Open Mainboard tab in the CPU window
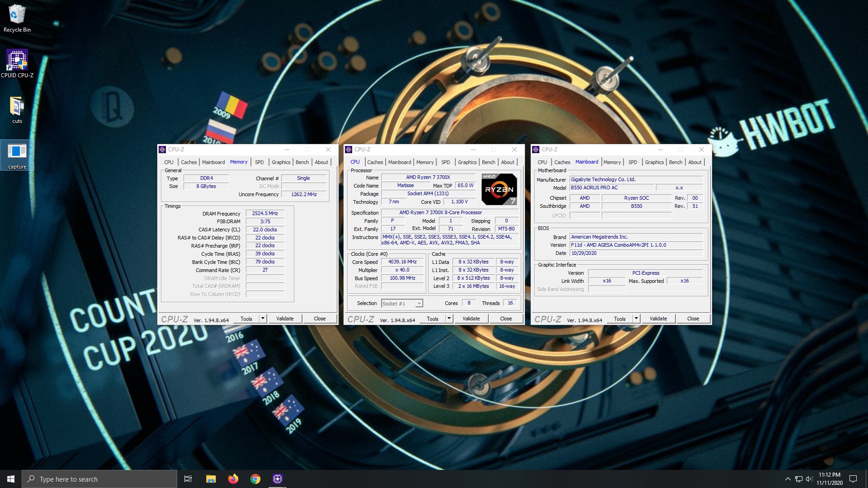 tap(400, 162)
